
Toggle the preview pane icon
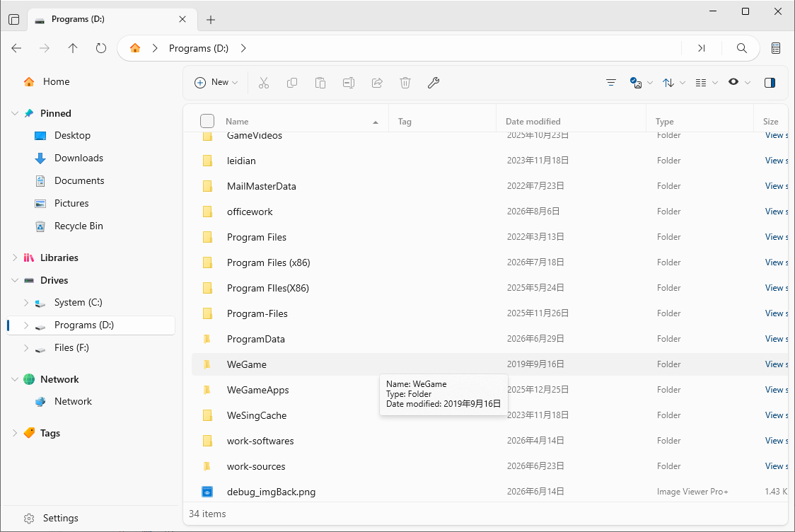point(770,83)
